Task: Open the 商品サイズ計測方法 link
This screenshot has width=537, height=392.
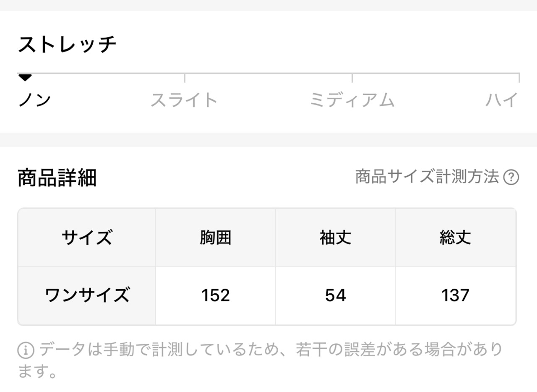Action: [x=427, y=177]
